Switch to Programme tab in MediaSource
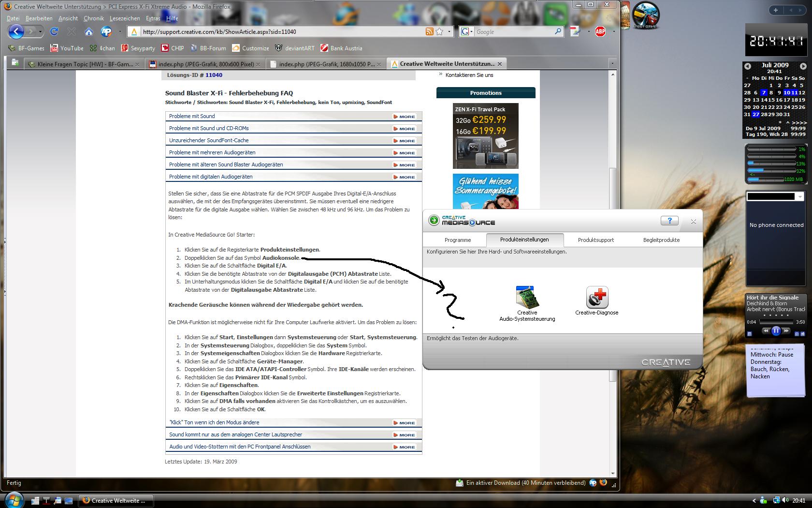Image resolution: width=812 pixels, height=508 pixels. click(458, 240)
